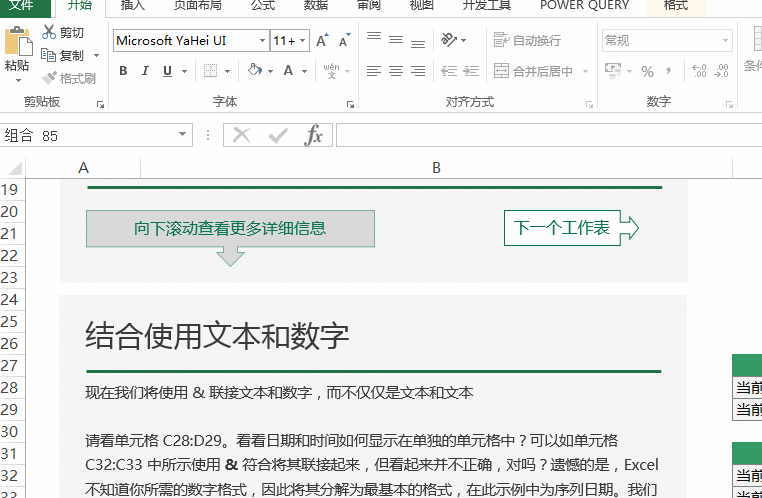This screenshot has height=498, width=762.
Task: Select row 24 header
Action: pos(10,299)
